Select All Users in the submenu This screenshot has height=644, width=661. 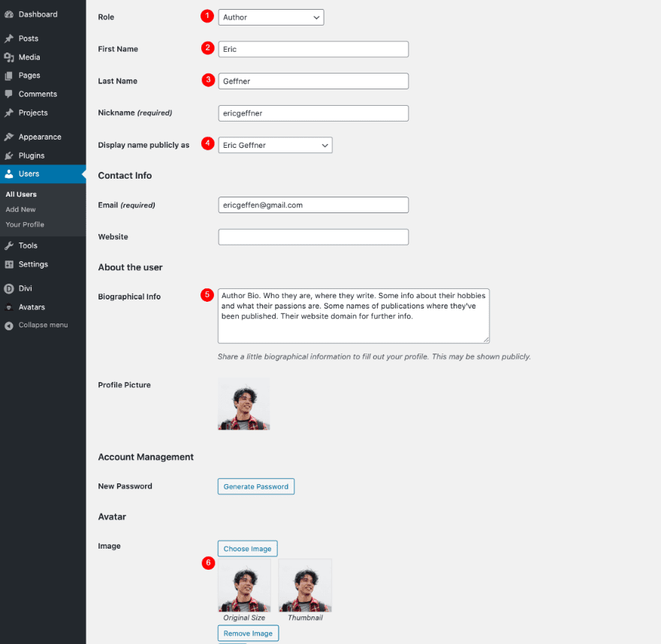[x=20, y=194]
